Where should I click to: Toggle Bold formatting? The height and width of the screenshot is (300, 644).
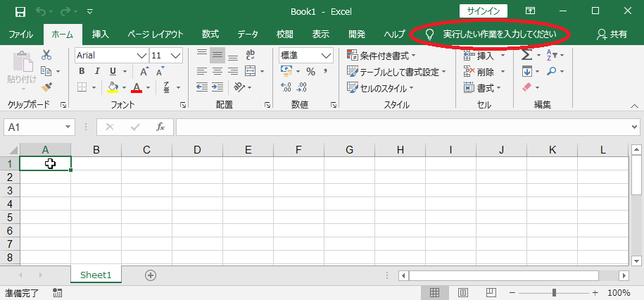[x=82, y=71]
